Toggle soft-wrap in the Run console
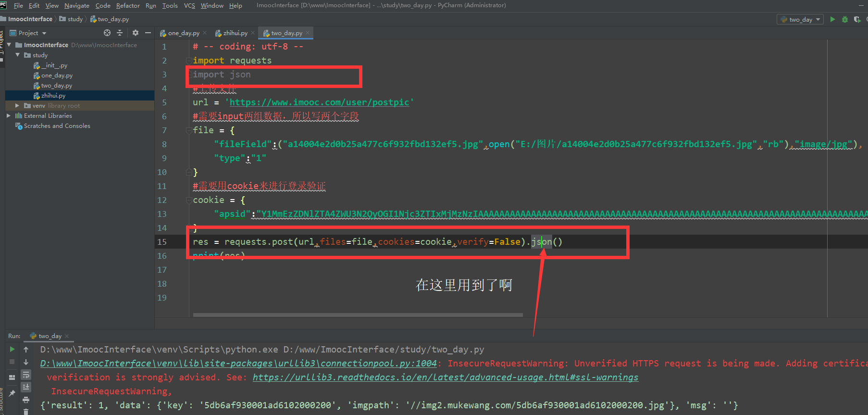 tap(26, 375)
